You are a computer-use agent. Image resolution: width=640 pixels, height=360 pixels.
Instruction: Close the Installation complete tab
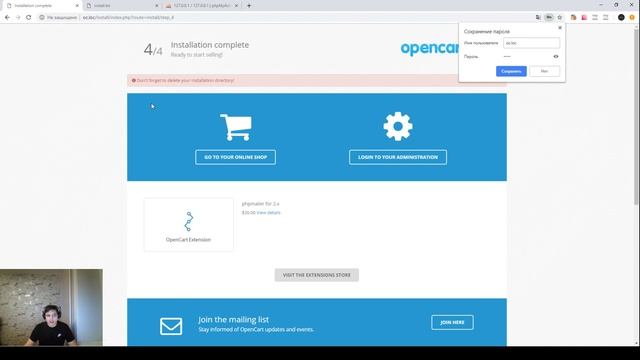pos(77,6)
